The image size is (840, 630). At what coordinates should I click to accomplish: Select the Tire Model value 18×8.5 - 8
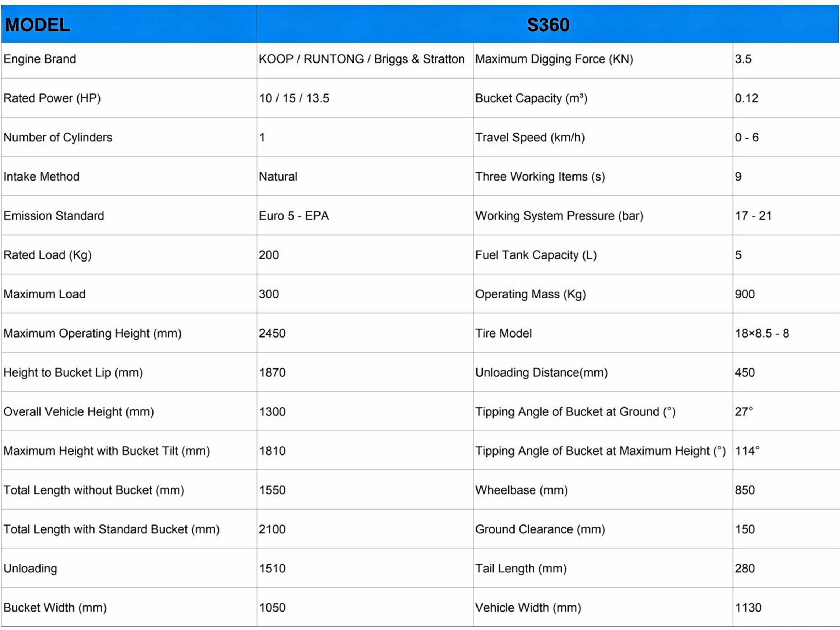point(761,333)
